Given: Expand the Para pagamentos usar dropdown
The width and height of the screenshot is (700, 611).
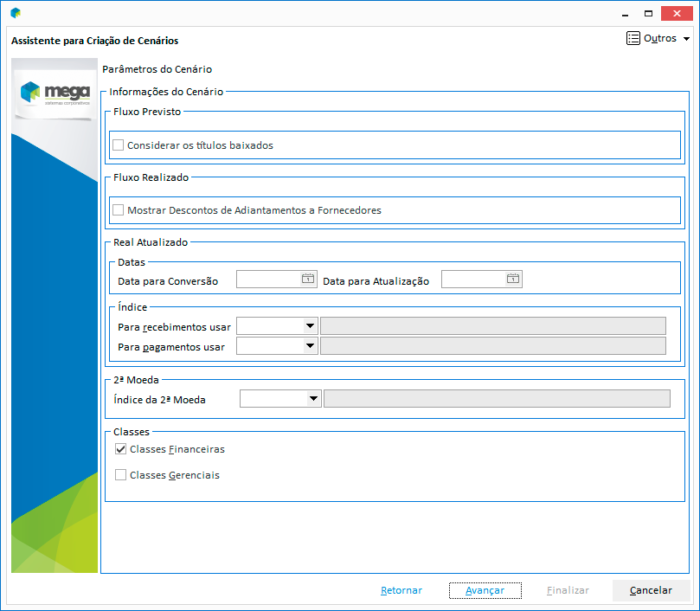Looking at the screenshot, I should 310,346.
